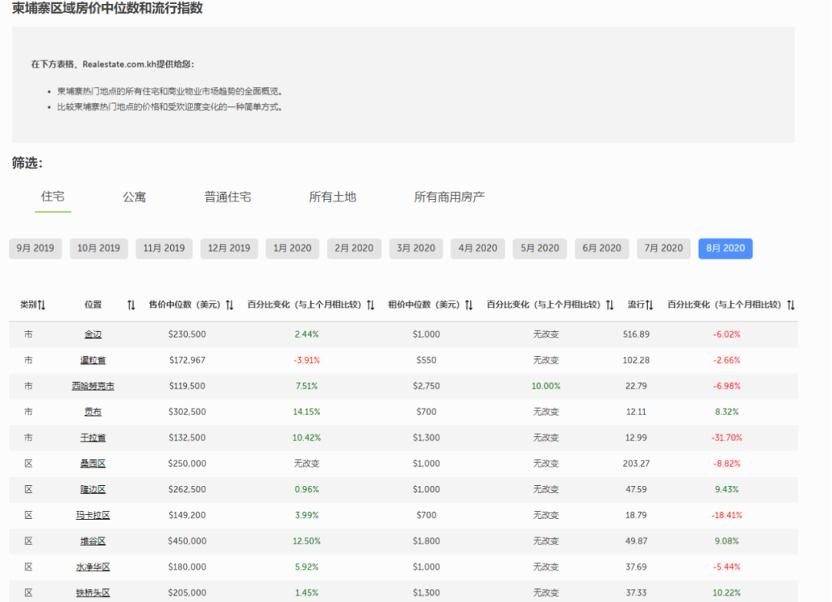Select the 普通住宅 tab
This screenshot has width=832, height=602.
[227, 197]
